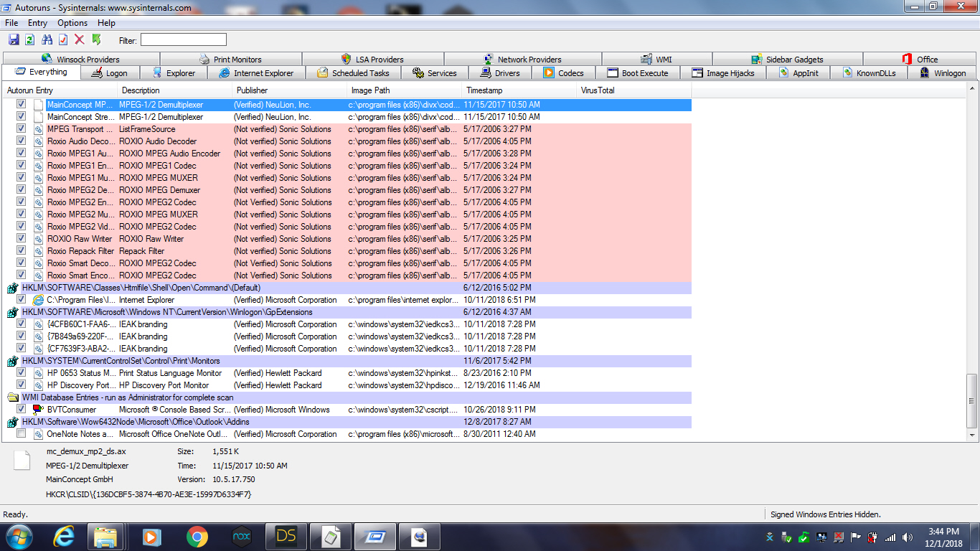Open the Help menu
Image resolution: width=980 pixels, height=551 pixels.
pyautogui.click(x=106, y=23)
